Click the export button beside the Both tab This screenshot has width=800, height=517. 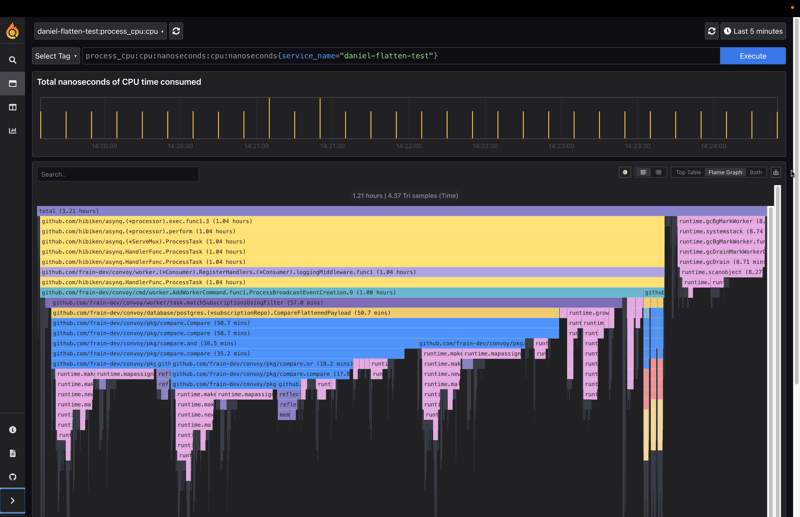pos(775,172)
